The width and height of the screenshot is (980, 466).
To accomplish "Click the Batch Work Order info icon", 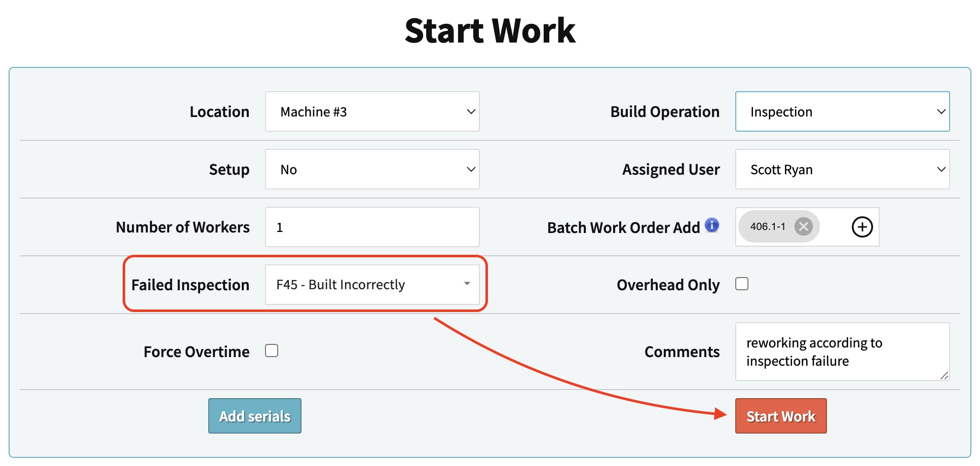I will [712, 225].
